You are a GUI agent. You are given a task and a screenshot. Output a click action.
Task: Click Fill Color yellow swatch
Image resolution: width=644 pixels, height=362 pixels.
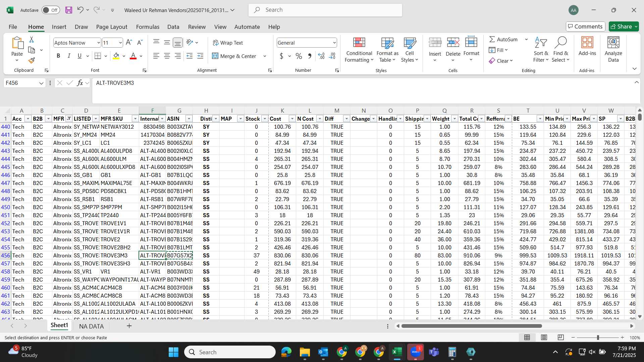pyautogui.click(x=116, y=56)
